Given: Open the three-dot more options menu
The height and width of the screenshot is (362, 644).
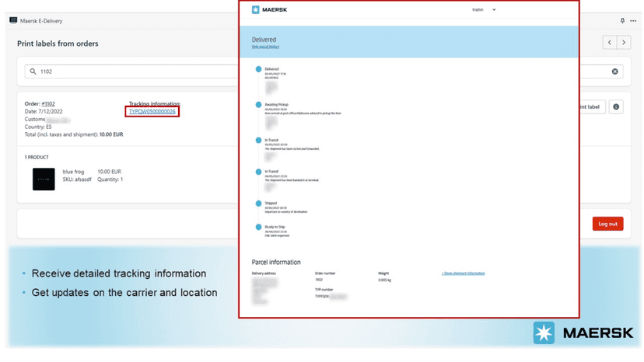Looking at the screenshot, I should click(633, 20).
